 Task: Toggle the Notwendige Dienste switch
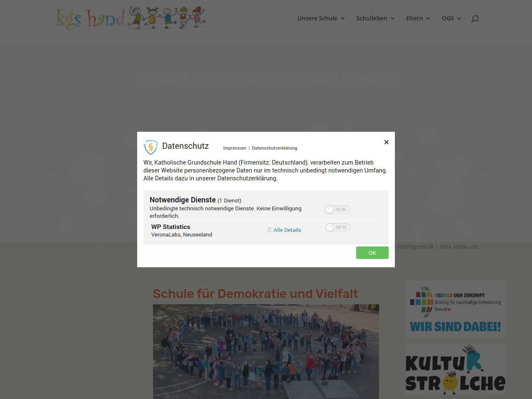click(x=337, y=209)
